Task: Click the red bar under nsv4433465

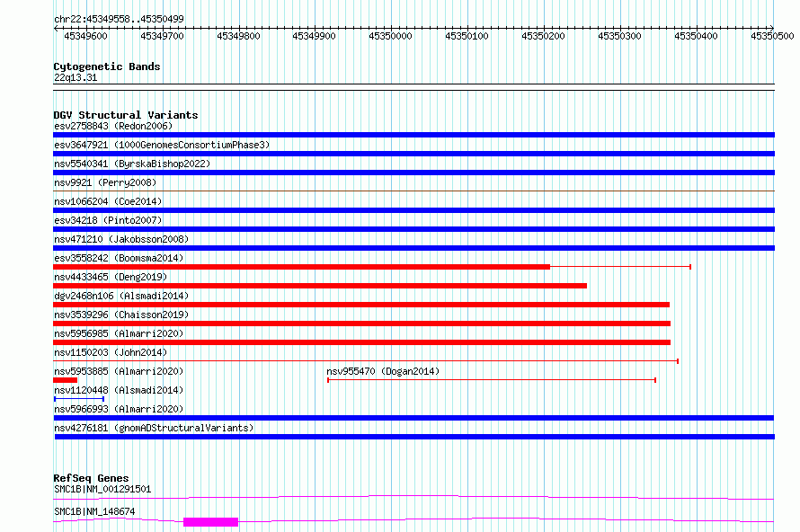Action: tap(320, 286)
